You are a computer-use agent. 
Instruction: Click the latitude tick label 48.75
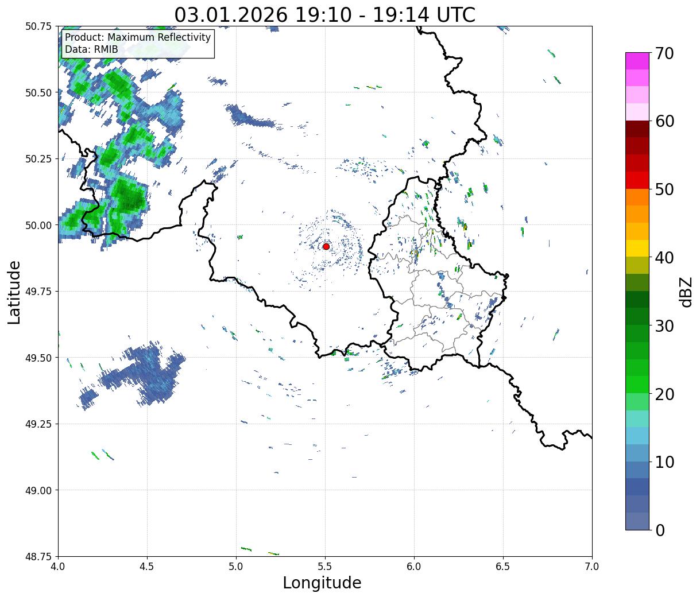pyautogui.click(x=38, y=557)
